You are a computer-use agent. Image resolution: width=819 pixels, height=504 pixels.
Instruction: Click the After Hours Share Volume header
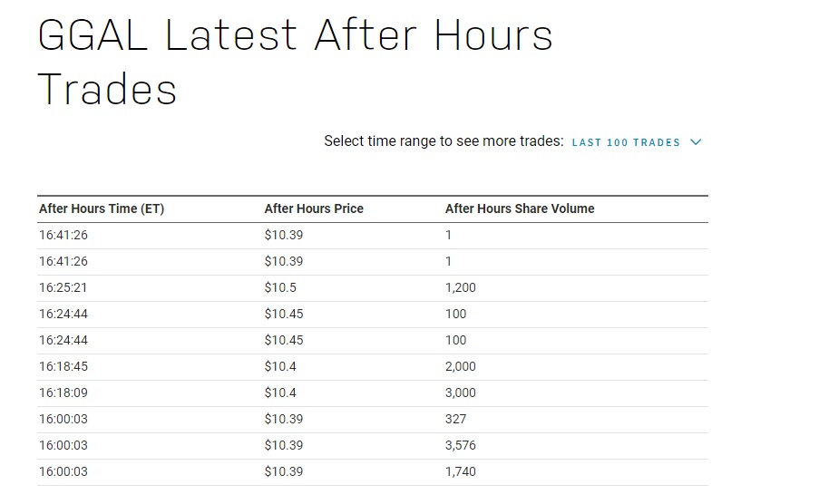(520, 208)
